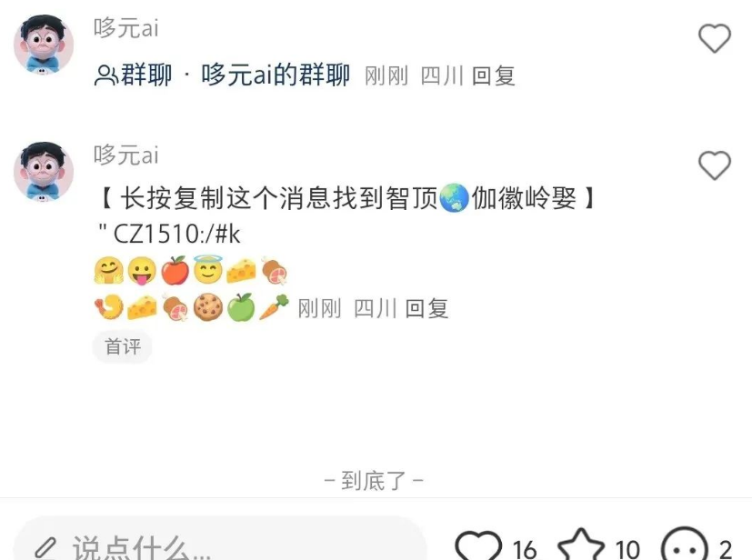
Task: Open the second commenter's cartoon avatar
Action: click(44, 171)
